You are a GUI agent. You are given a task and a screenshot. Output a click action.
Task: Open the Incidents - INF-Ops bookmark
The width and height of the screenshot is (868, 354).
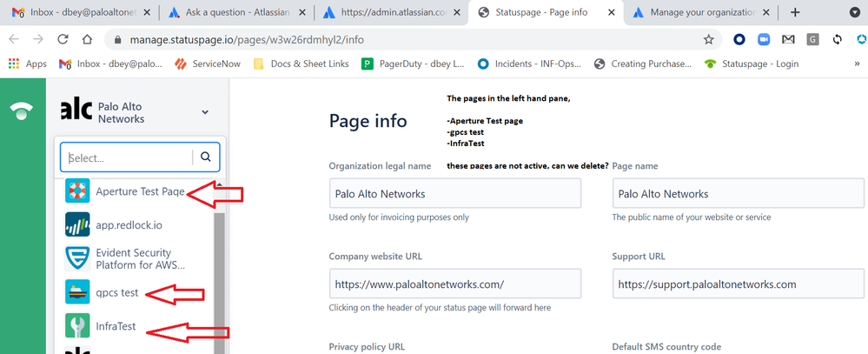point(530,63)
